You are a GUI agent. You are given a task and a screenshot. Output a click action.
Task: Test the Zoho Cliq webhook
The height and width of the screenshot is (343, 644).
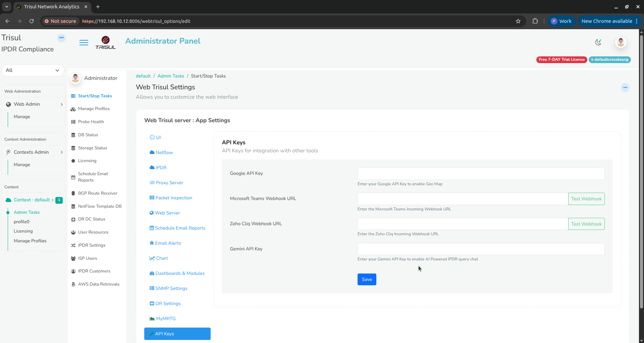click(586, 224)
